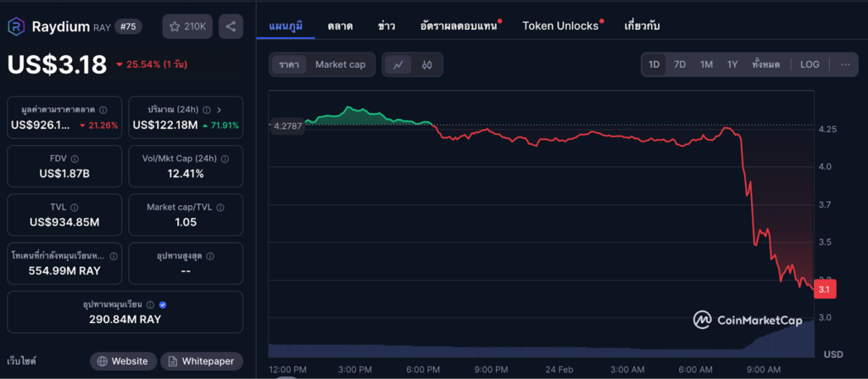Add Raydium to watchlist with star button

click(187, 26)
